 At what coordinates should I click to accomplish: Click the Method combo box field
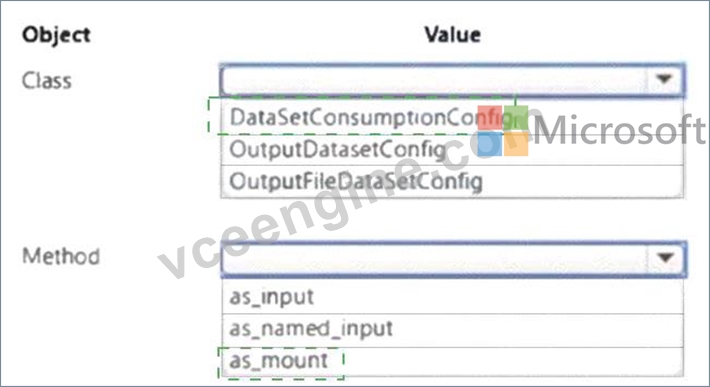(x=454, y=258)
